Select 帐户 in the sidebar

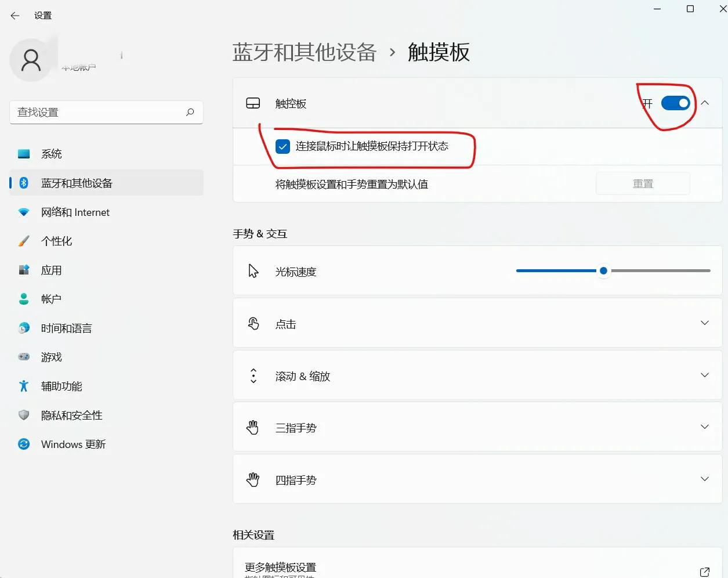[50, 299]
